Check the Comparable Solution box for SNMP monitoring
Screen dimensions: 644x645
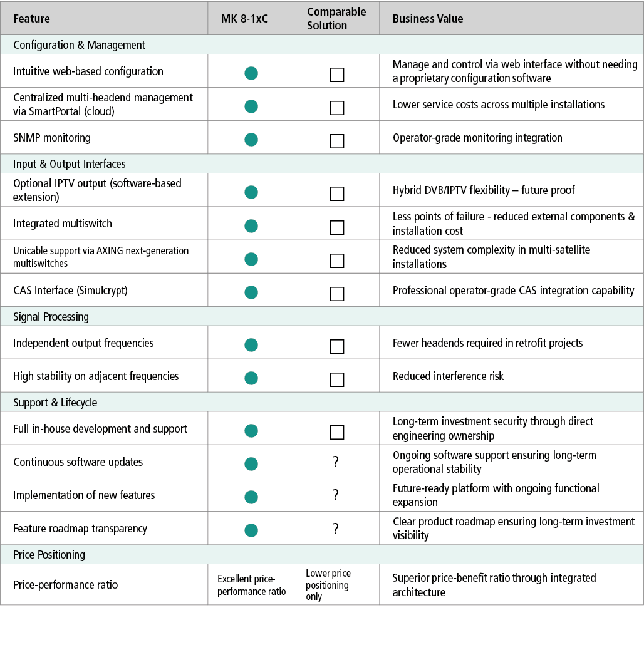point(337,141)
